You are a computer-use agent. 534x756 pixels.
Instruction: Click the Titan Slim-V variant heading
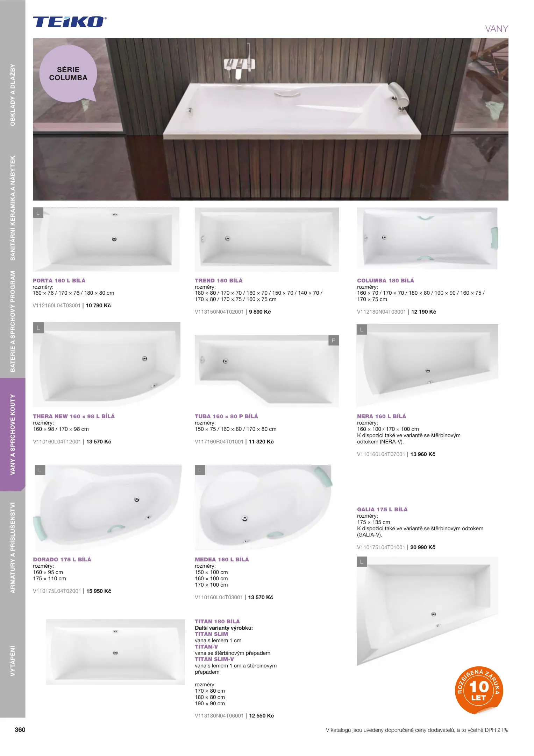click(214, 659)
